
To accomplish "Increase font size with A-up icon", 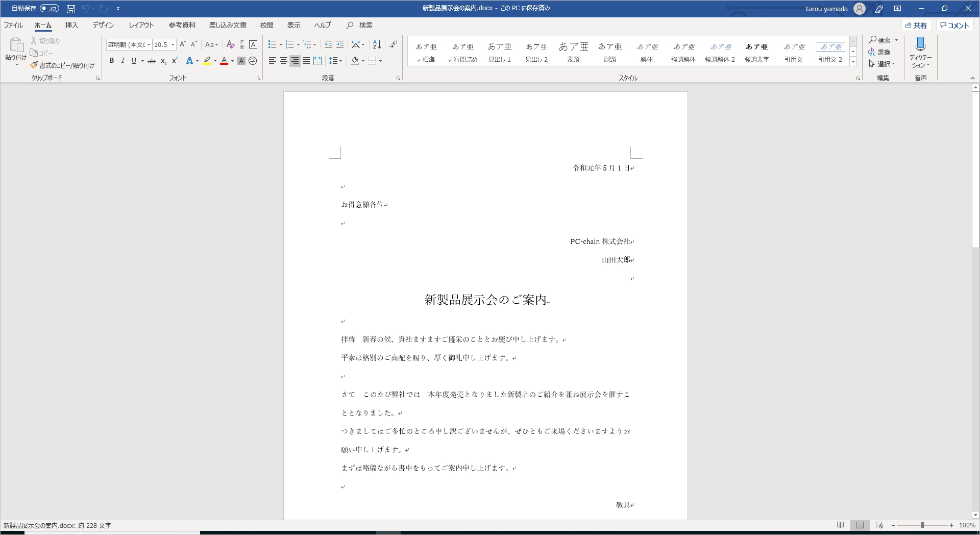I will [183, 44].
